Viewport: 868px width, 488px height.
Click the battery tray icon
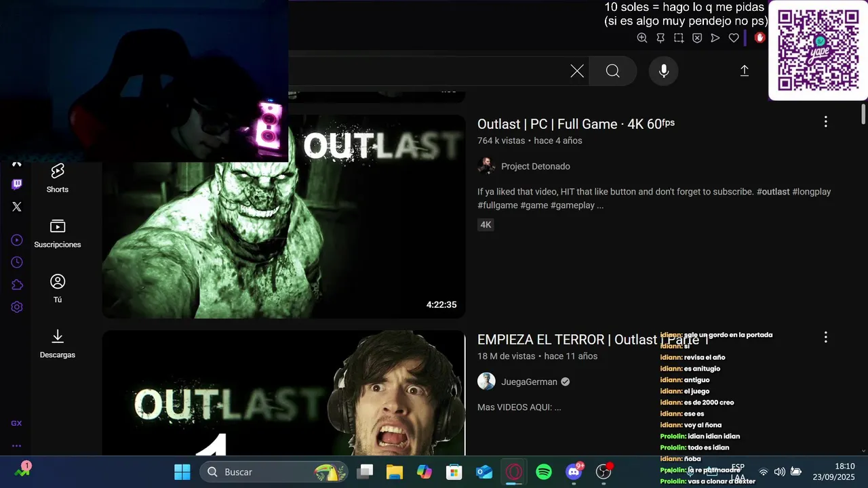[x=796, y=472]
